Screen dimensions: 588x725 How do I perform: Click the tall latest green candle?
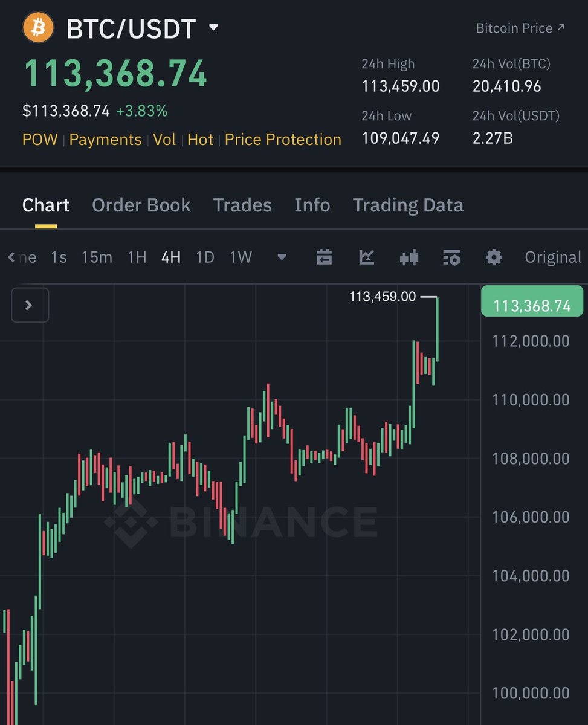[437, 329]
